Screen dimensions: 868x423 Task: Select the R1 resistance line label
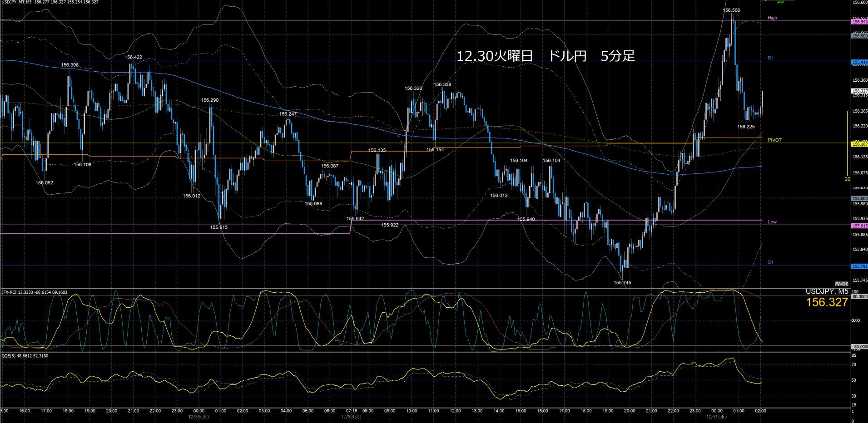(x=770, y=58)
